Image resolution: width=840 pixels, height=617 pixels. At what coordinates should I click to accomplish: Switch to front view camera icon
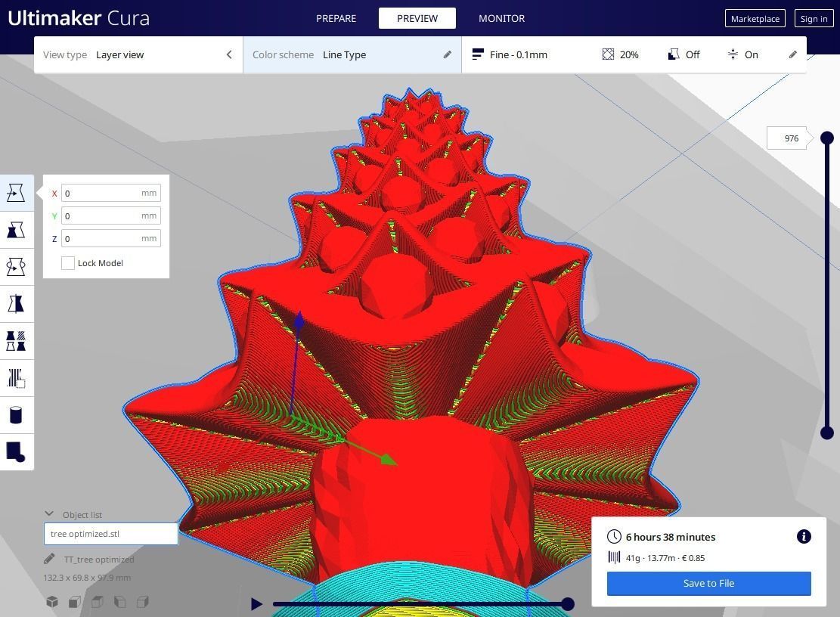click(74, 601)
